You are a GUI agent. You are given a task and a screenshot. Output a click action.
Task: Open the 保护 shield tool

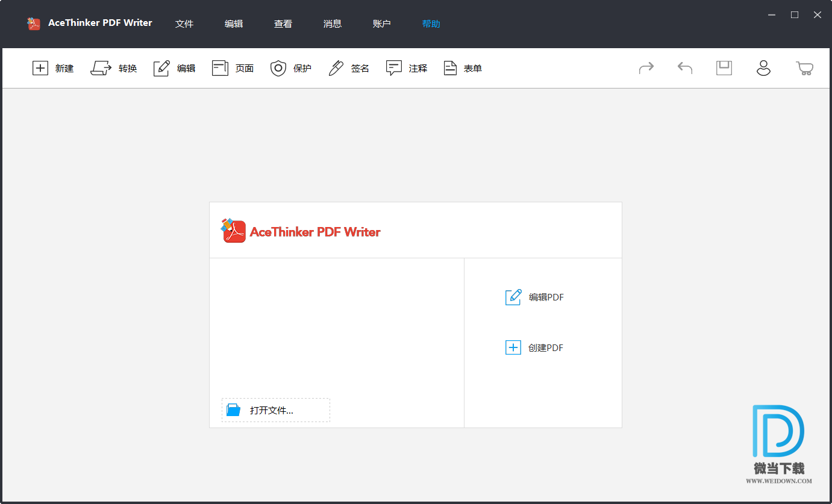pyautogui.click(x=291, y=68)
